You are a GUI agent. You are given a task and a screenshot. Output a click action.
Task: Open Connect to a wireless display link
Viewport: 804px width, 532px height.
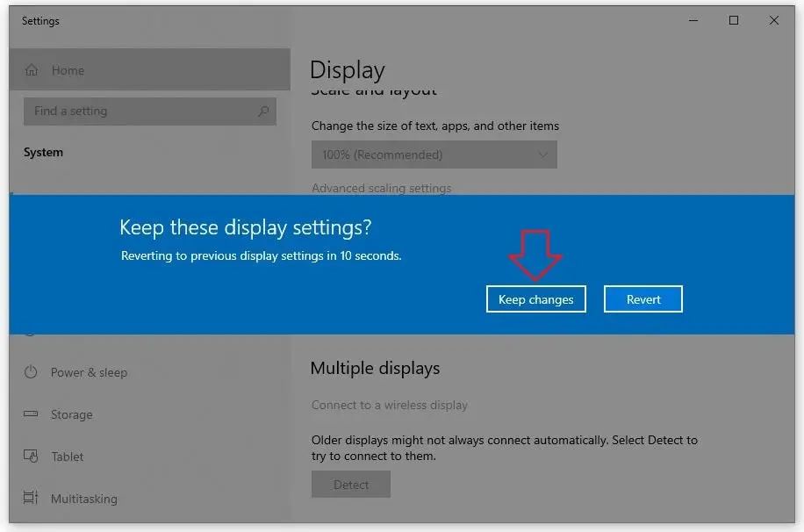tap(389, 405)
